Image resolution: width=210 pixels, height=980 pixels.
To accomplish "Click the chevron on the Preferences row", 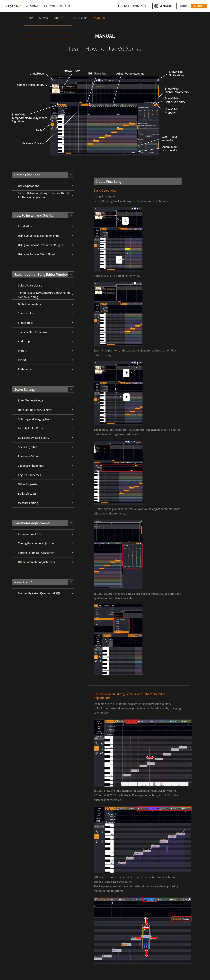I will 72,369.
